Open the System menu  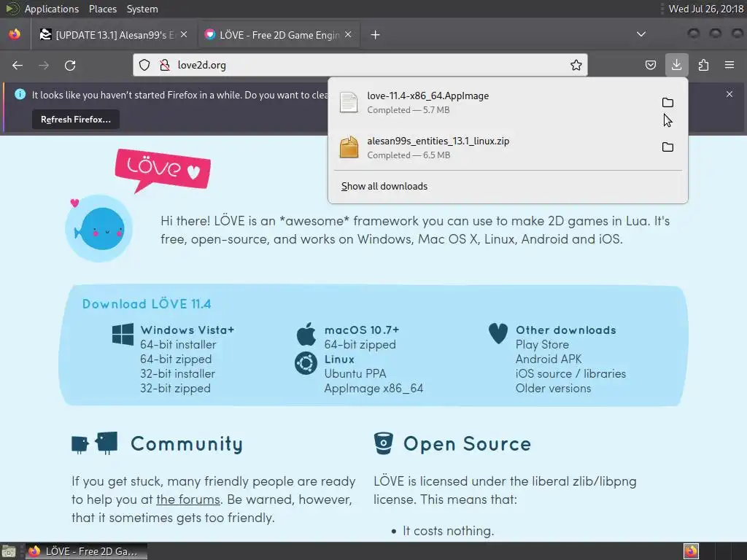(x=142, y=9)
